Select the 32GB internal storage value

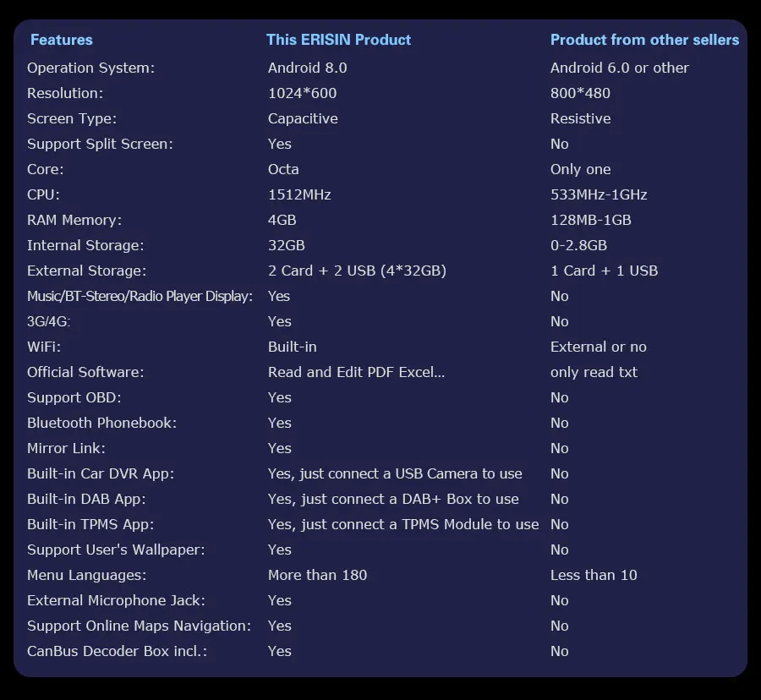[287, 245]
